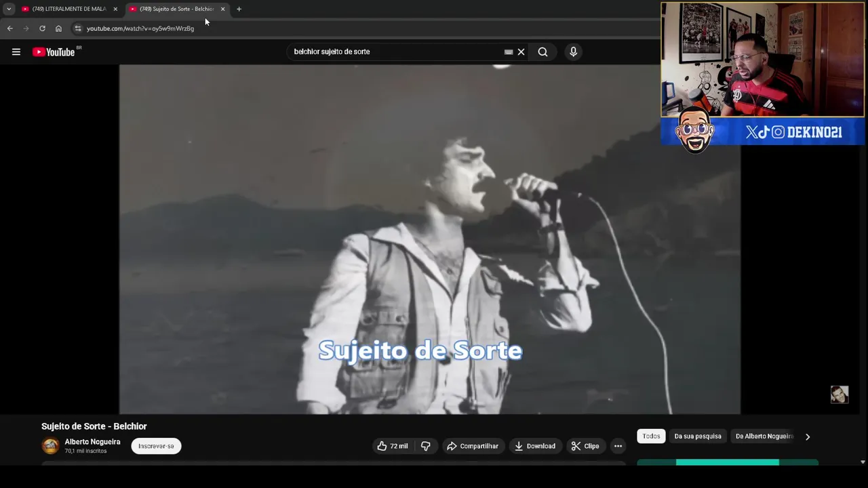Start voice search with microphone
This screenshot has height=488, width=868.
tap(574, 52)
